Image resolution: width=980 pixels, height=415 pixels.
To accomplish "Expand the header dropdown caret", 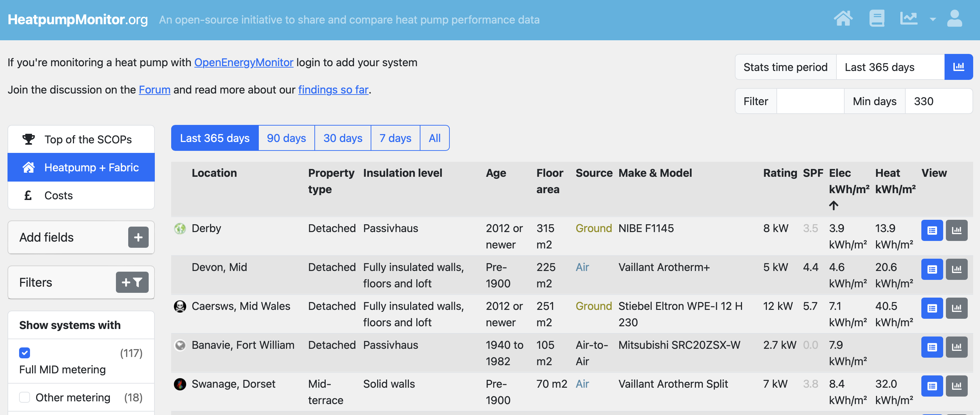I will coord(933,19).
